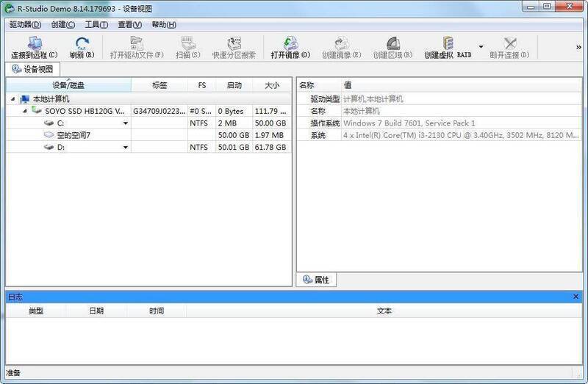This screenshot has height=384, width=588.
Task: Click the Label (标签) column header
Action: click(x=159, y=85)
